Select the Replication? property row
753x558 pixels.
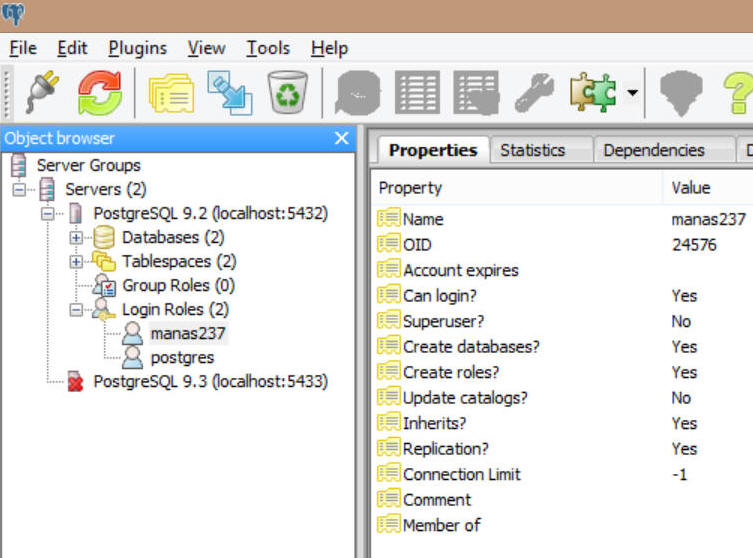click(x=563, y=449)
